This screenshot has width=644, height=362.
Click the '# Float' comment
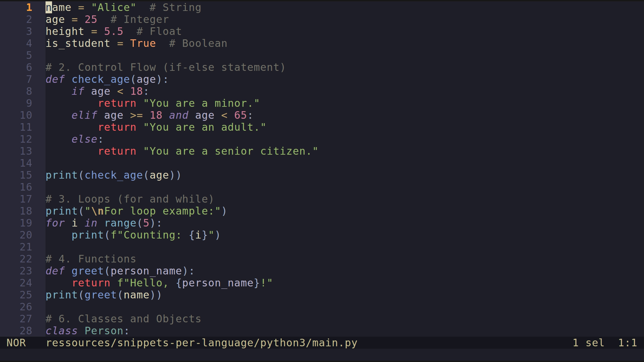click(159, 32)
